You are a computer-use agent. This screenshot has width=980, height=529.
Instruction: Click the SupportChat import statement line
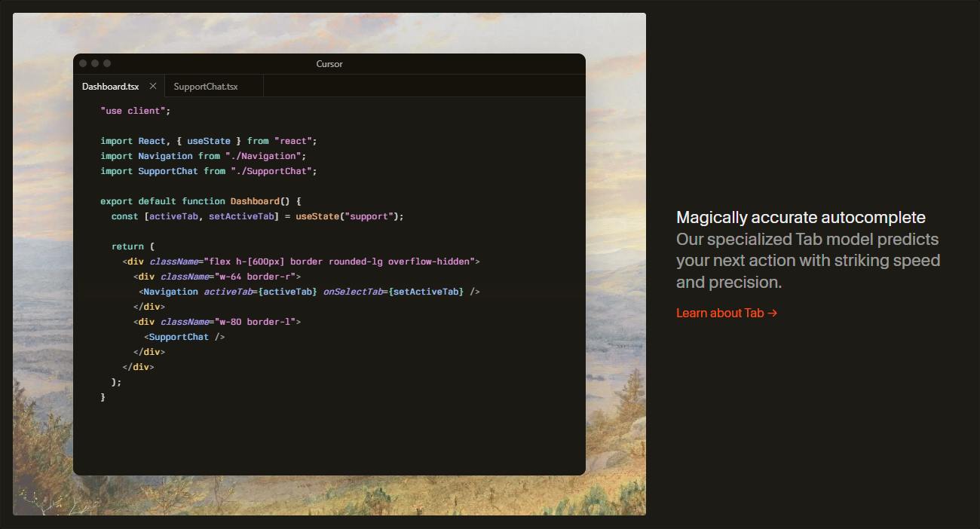tap(207, 170)
